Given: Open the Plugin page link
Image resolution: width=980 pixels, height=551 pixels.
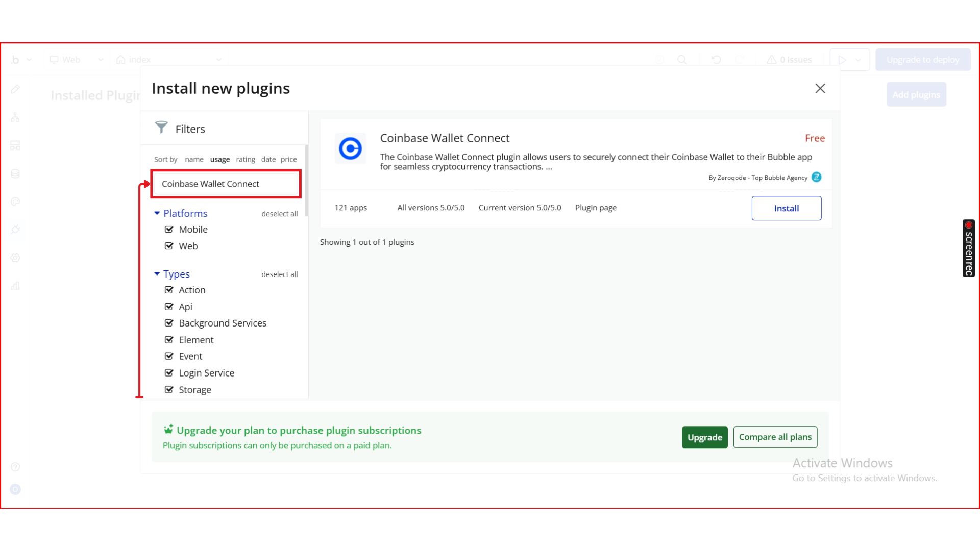Looking at the screenshot, I should pos(596,208).
